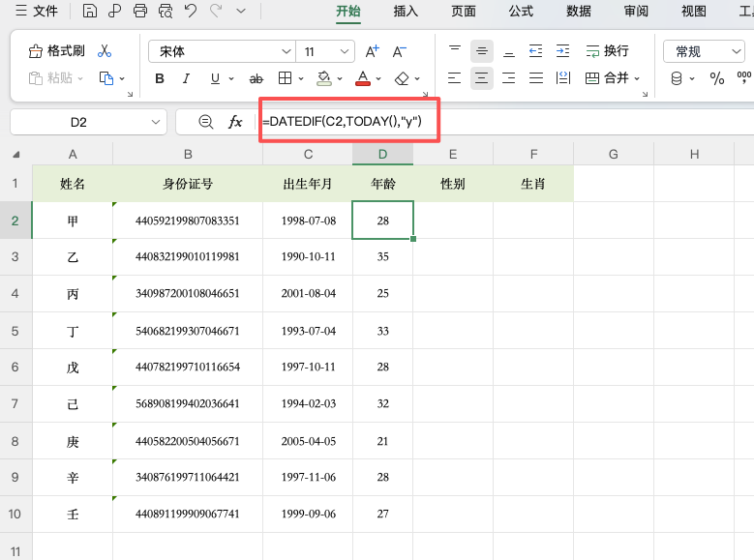
Task: Apply percent style
Action: [717, 78]
